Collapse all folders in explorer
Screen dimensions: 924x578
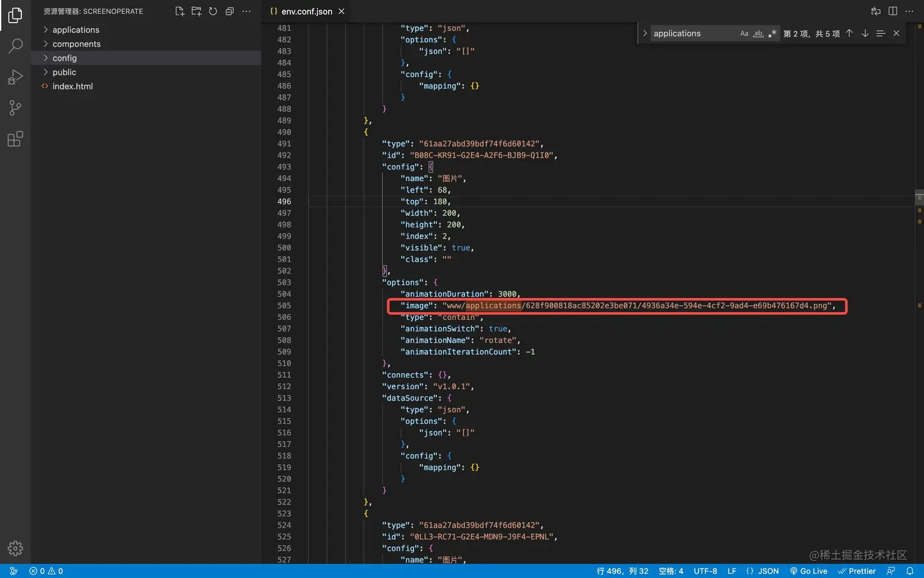(x=230, y=11)
